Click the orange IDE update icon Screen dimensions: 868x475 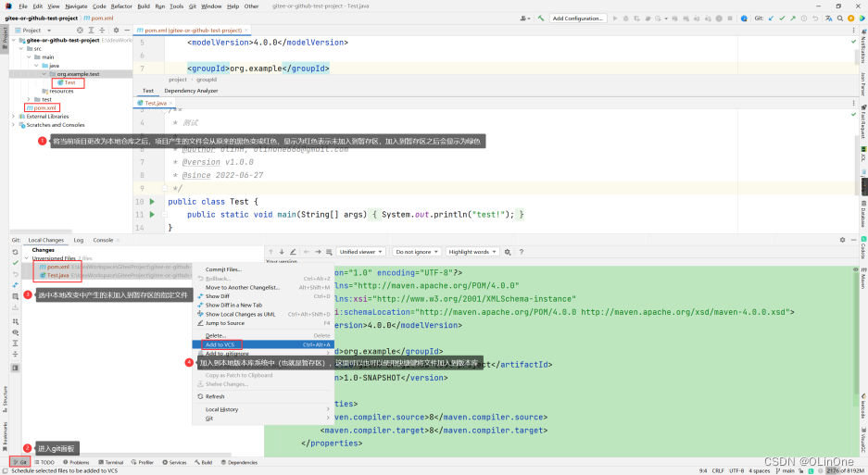850,19
